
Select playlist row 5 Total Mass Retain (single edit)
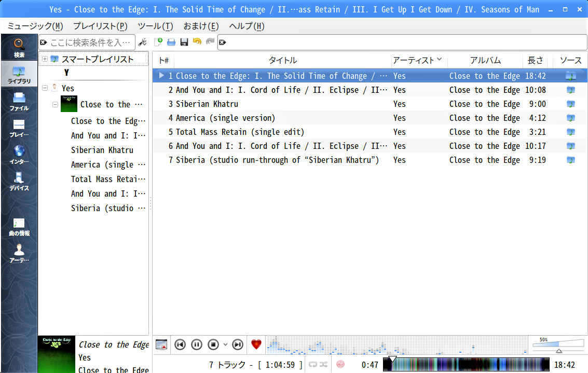[x=370, y=132]
